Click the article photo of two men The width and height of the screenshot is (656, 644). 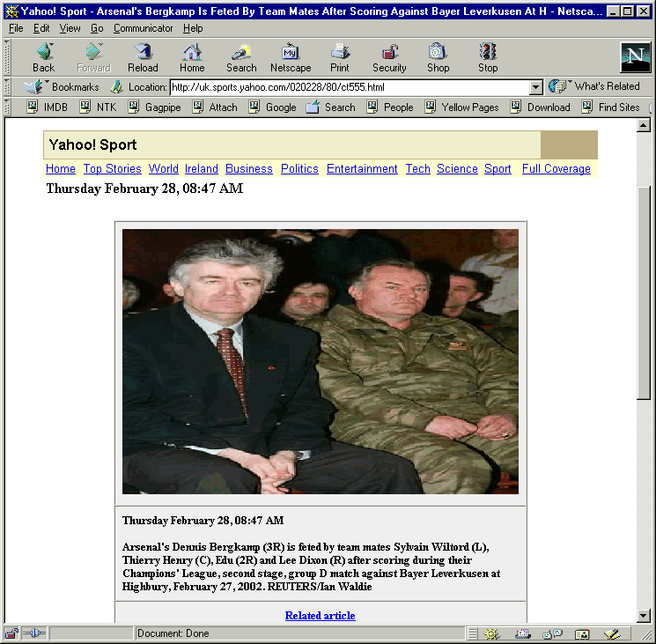point(320,361)
